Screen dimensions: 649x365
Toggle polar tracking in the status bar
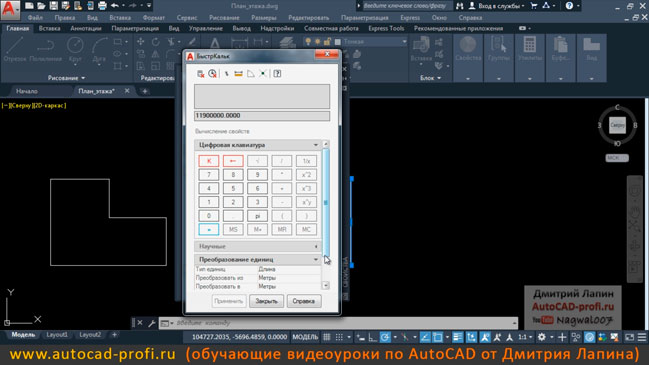click(x=385, y=337)
